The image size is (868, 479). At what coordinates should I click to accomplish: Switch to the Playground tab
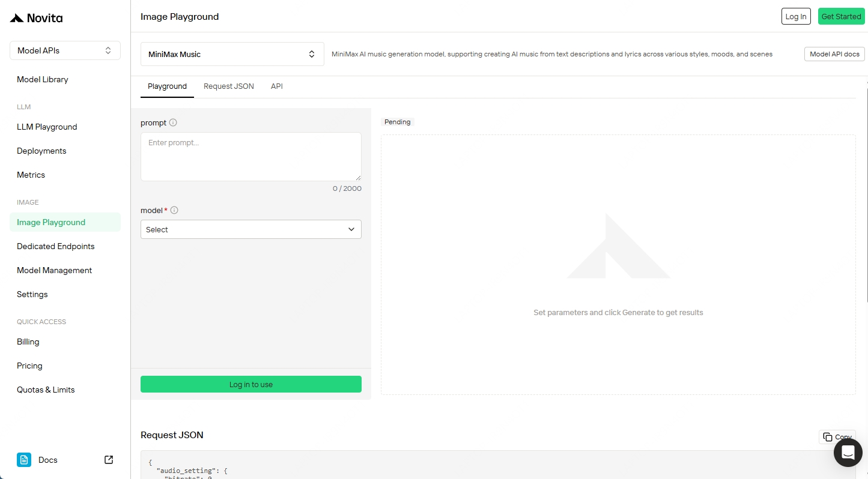coord(167,86)
